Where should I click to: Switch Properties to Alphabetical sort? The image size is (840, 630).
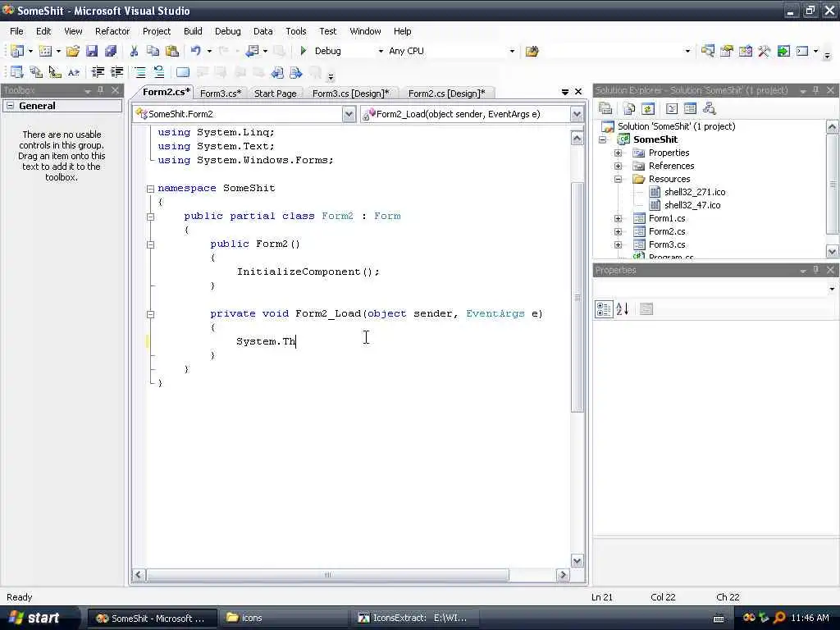click(x=622, y=308)
